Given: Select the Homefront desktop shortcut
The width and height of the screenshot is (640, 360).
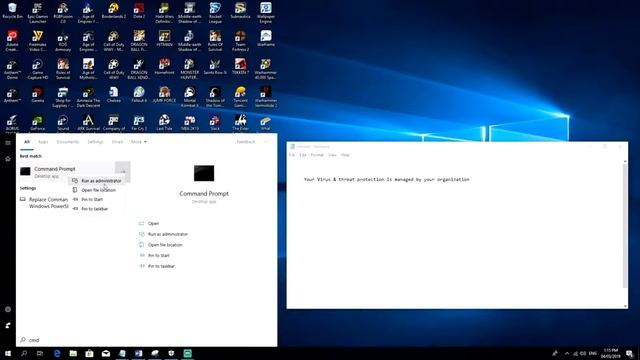Looking at the screenshot, I should click(164, 67).
